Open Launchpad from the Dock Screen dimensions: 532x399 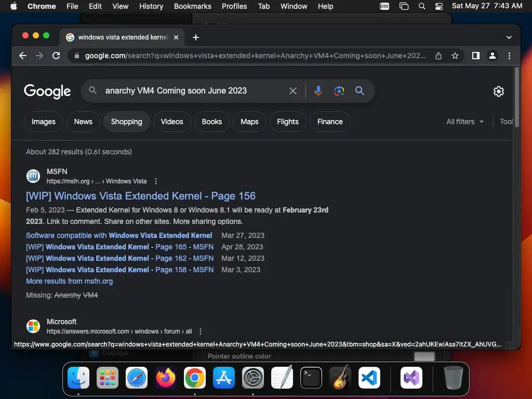click(x=108, y=377)
